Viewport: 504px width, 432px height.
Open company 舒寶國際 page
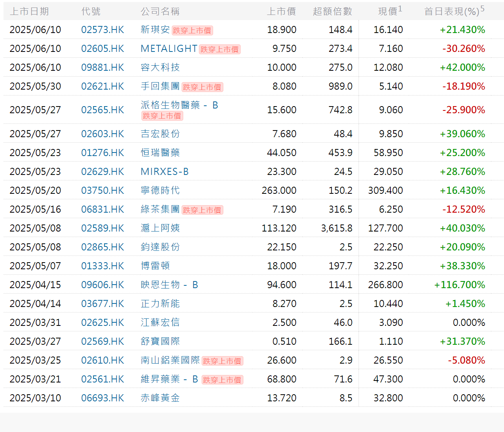click(x=160, y=342)
